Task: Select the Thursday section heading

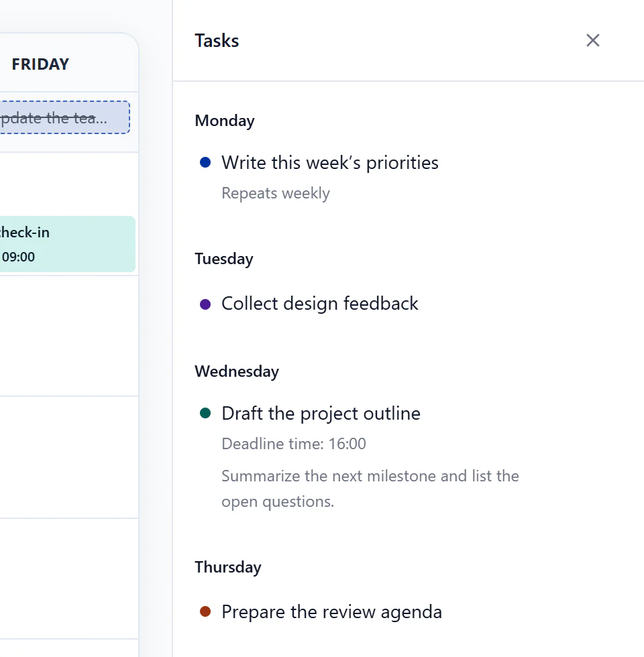Action: click(228, 567)
